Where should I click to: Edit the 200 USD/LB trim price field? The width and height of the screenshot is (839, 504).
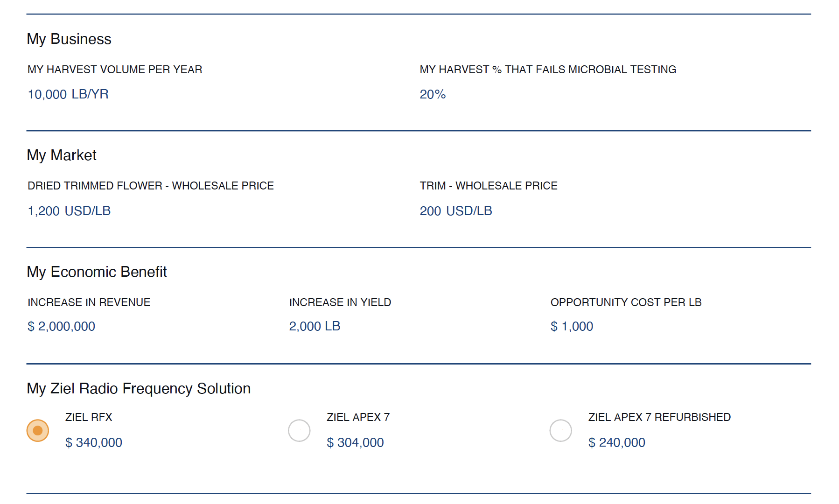pos(430,211)
